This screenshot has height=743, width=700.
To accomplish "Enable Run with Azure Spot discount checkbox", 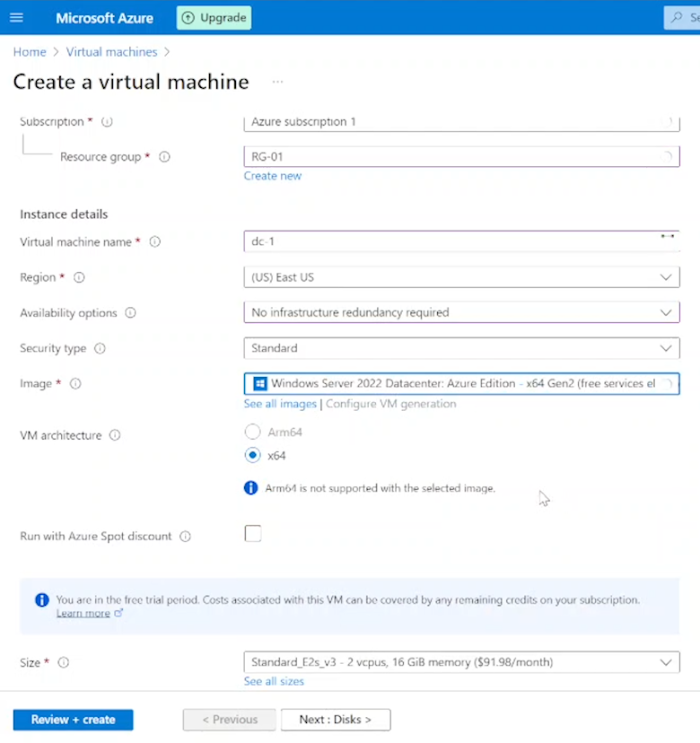I will point(253,534).
